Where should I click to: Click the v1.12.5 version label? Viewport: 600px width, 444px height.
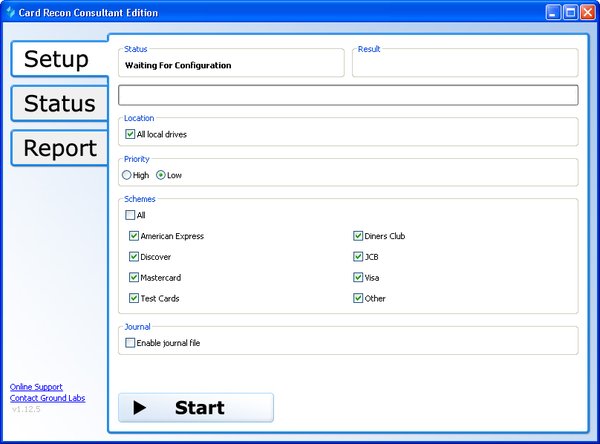click(26, 409)
